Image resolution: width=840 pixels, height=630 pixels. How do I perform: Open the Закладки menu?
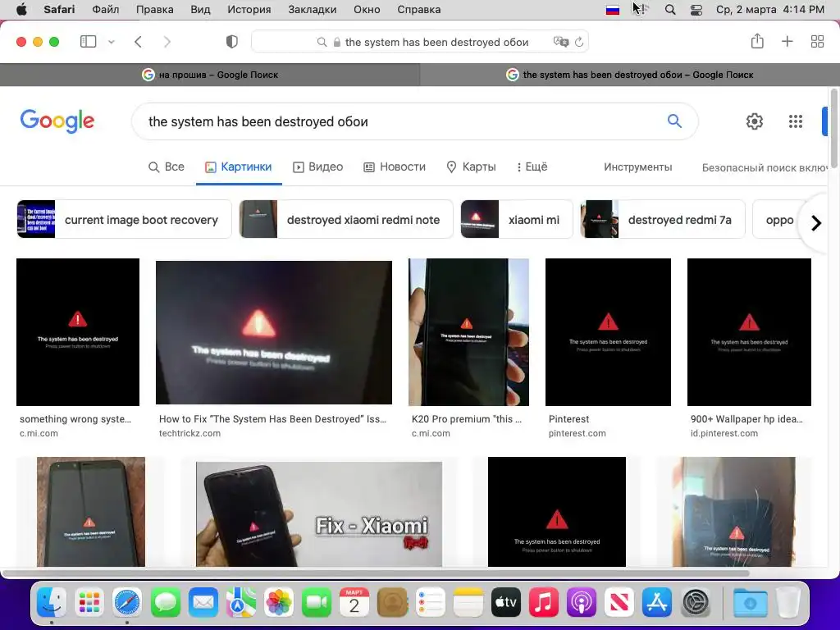click(x=313, y=9)
